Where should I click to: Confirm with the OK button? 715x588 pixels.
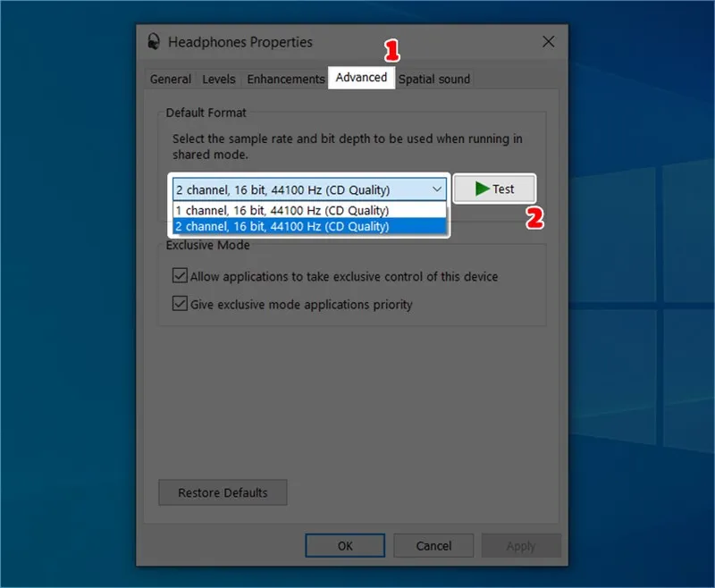point(345,545)
